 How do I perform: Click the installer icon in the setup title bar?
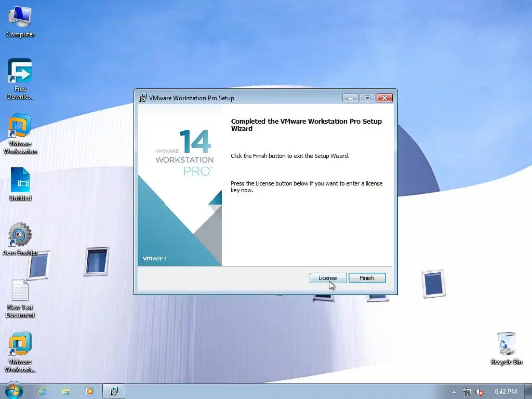click(x=143, y=98)
